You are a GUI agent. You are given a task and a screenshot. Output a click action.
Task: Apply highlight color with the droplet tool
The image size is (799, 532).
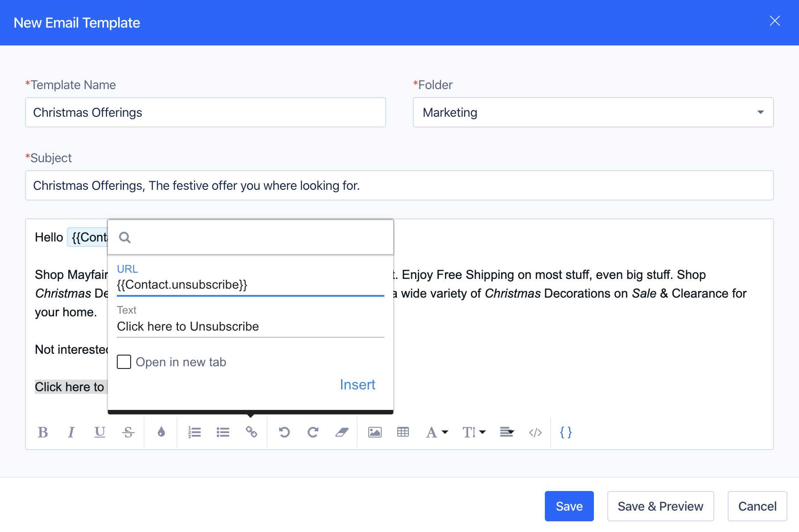tap(161, 432)
